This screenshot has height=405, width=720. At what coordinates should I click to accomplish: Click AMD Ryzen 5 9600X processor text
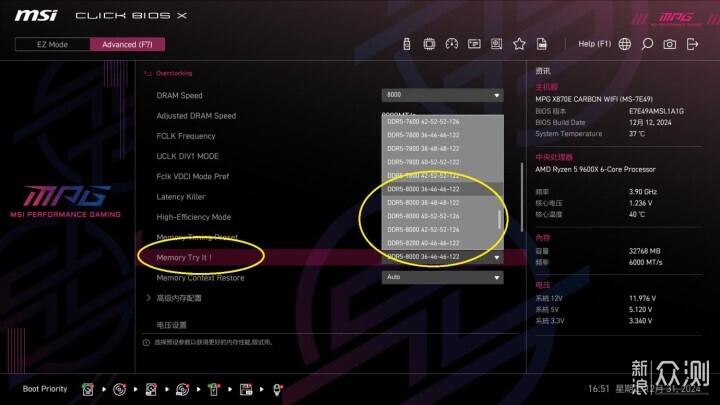coord(595,169)
